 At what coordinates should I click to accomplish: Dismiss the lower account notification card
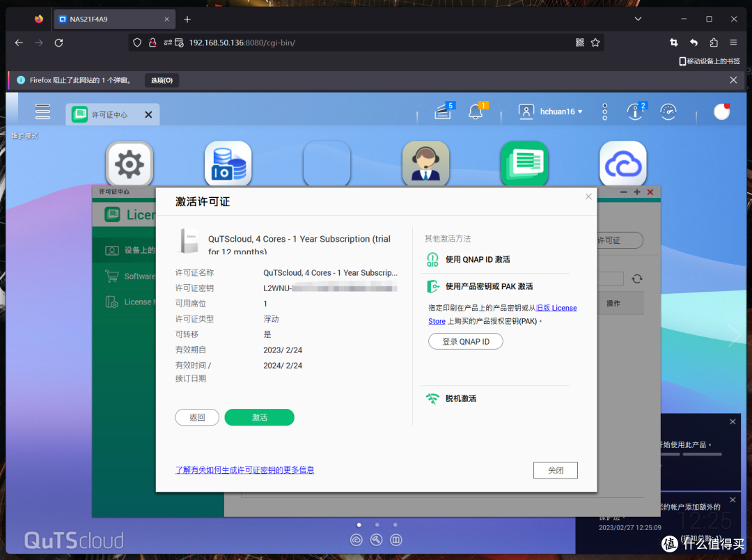click(x=733, y=500)
